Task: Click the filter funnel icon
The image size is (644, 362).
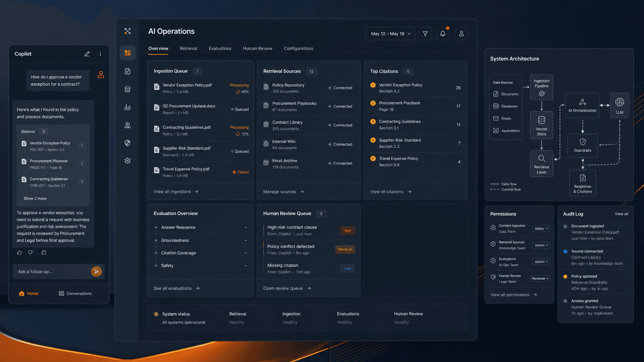Action: 425,34
